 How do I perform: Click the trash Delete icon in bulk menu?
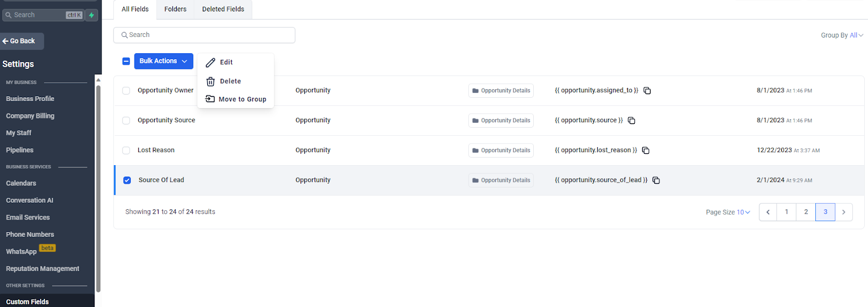pos(210,82)
